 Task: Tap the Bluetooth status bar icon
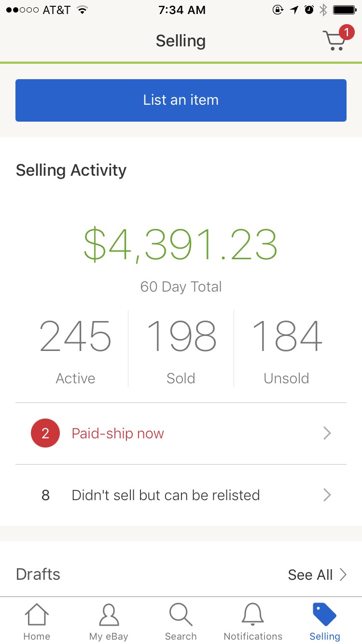(x=323, y=10)
